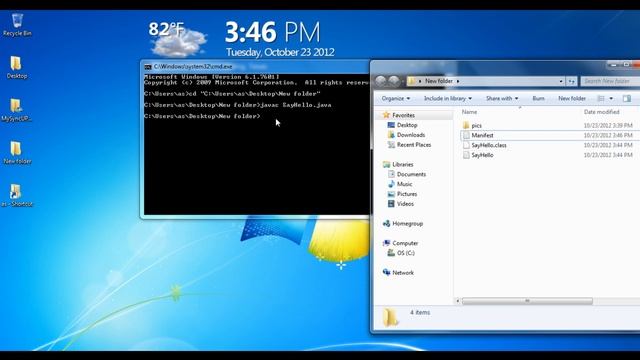640x360 pixels.
Task: Click the folder icon in address bar
Action: pyautogui.click(x=411, y=81)
